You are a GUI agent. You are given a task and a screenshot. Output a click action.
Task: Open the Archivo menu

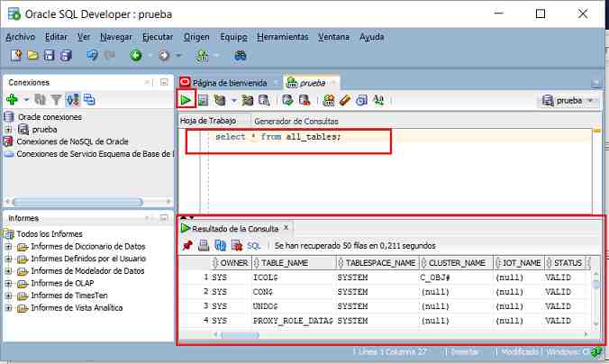20,37
